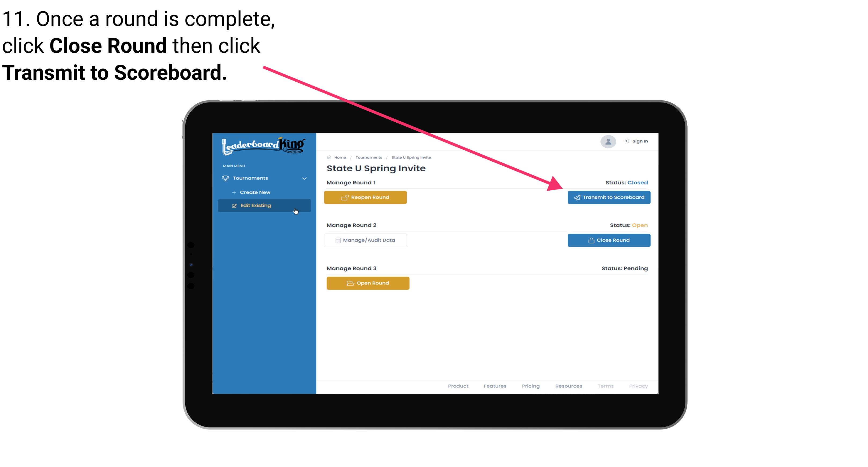Click the Reopen Round button for Round 1
Screen dimensions: 868x467
[366, 197]
